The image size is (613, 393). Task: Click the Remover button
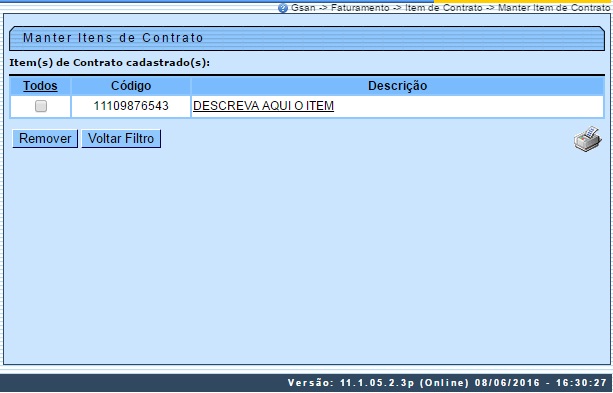coord(45,138)
